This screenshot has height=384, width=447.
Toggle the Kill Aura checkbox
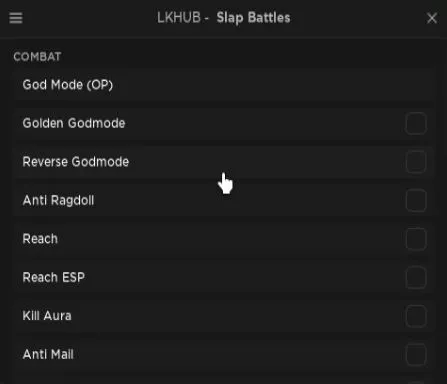[x=416, y=316]
